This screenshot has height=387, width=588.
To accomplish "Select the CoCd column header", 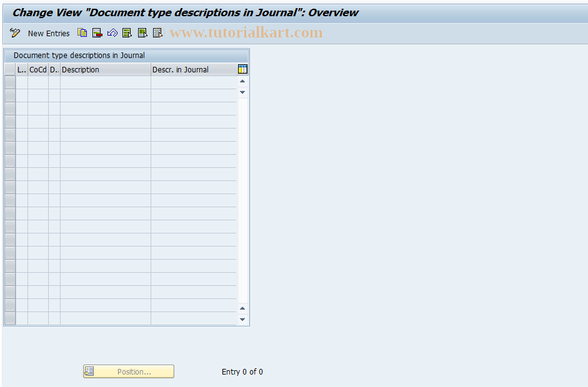I will click(x=38, y=70).
